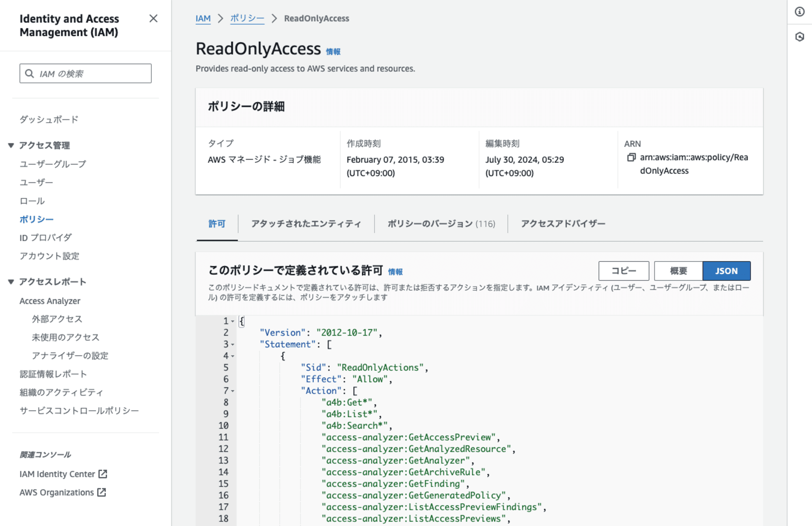
Task: Click the "a4b:Get*" action line
Action: (x=347, y=403)
